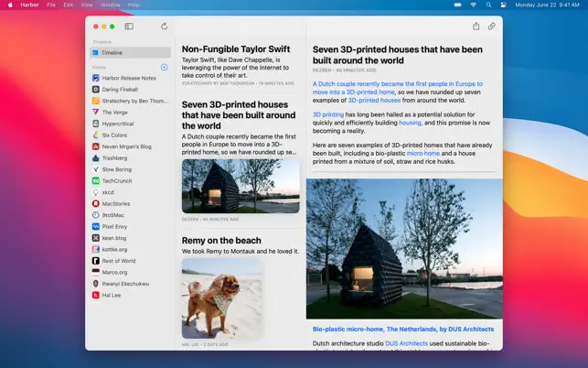The width and height of the screenshot is (588, 368).
Task: Select the 'MacStories' feed name
Action: pos(116,203)
